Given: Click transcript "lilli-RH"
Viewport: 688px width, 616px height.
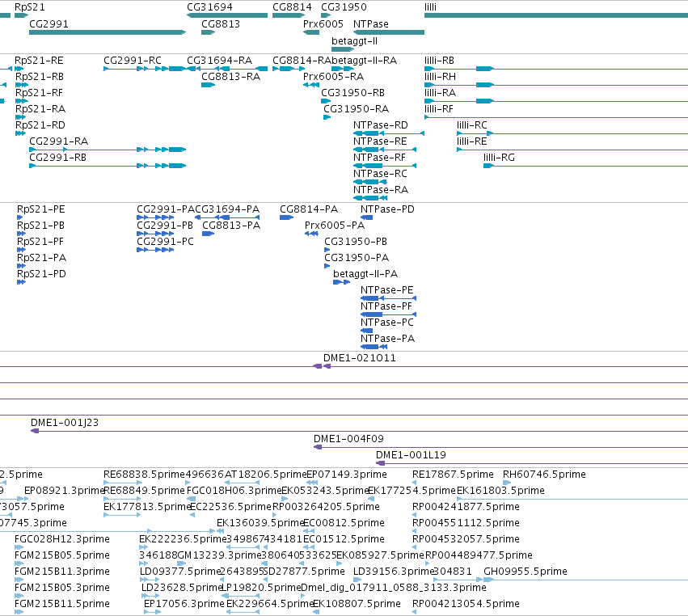Looking at the screenshot, I should [x=440, y=77].
